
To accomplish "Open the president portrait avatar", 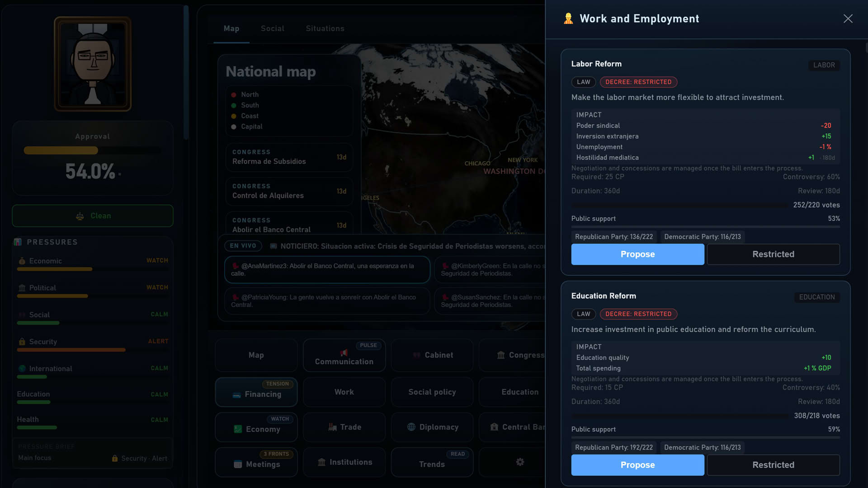I will coord(93,64).
